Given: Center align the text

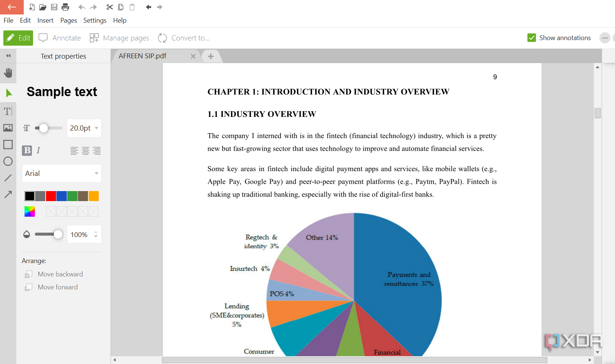Looking at the screenshot, I should click(x=85, y=151).
